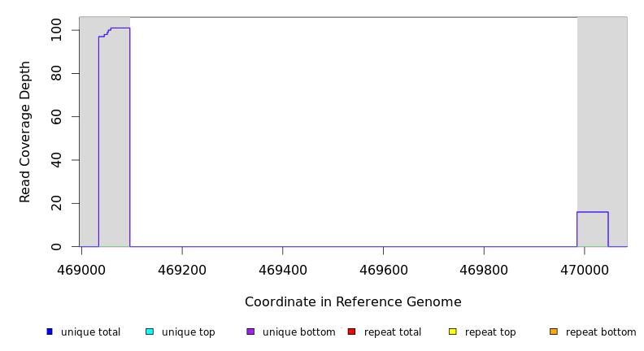
Task: Click the 'unique bottom' legend label
Action: pyautogui.click(x=298, y=332)
